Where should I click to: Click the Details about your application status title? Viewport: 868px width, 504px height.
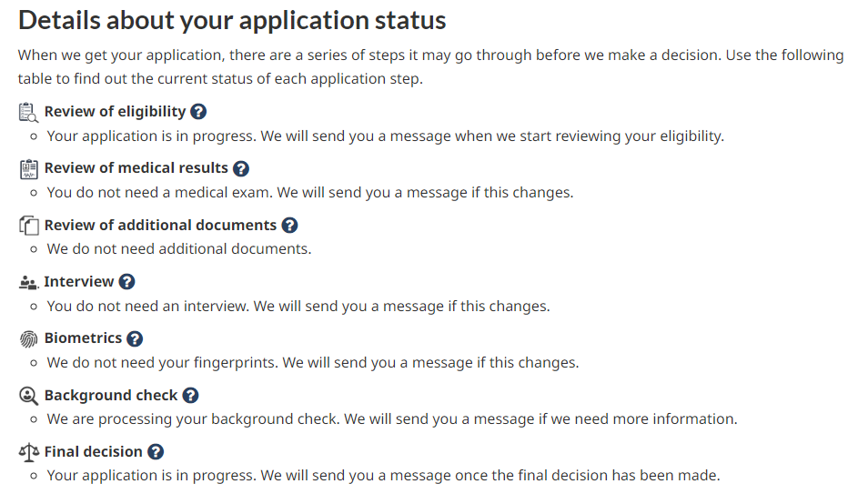[x=232, y=21]
